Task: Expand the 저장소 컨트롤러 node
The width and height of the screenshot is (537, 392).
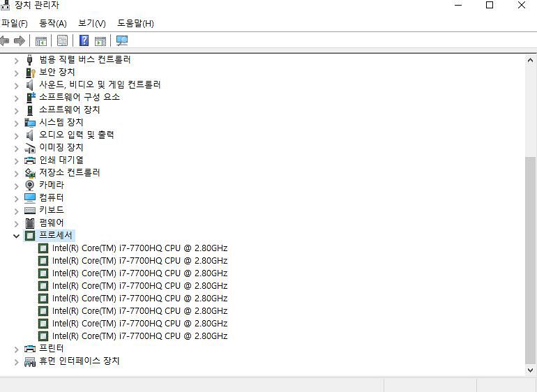Action: tap(16, 174)
